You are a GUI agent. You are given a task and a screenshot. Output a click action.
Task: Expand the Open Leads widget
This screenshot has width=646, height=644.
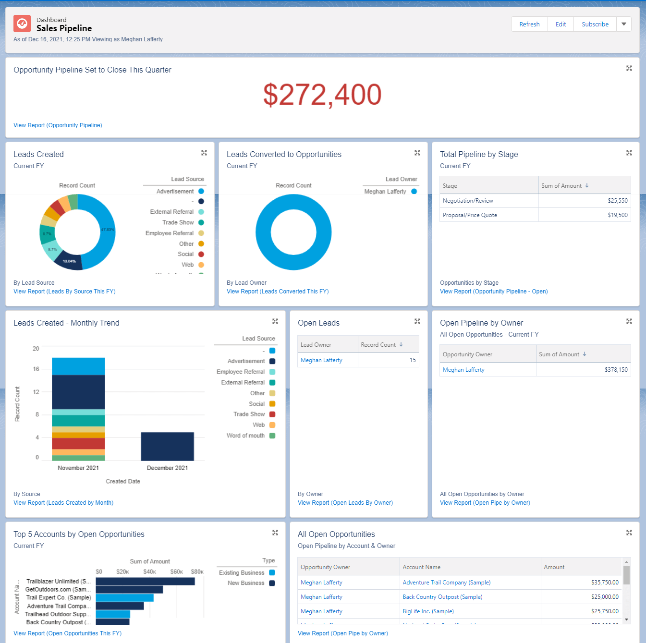[x=417, y=321]
